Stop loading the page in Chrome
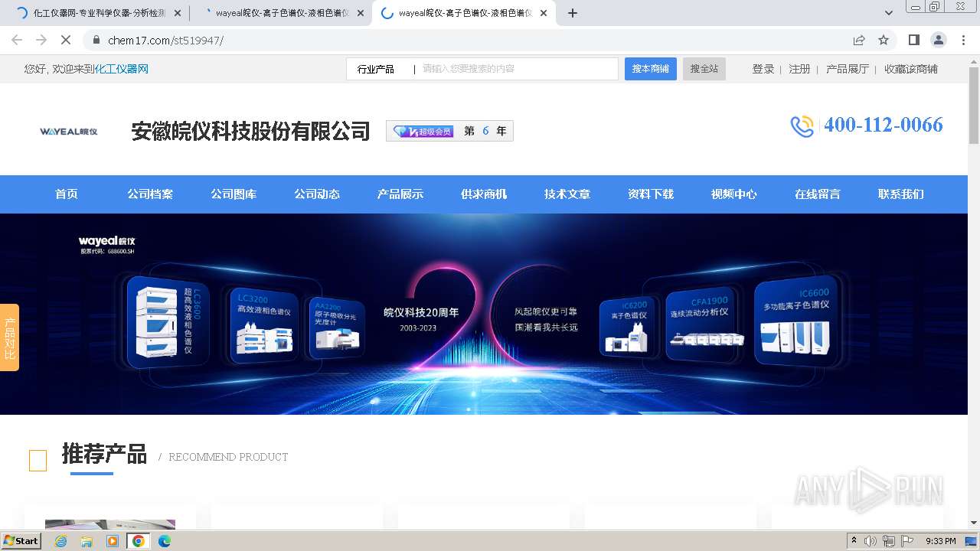This screenshot has width=980, height=551. click(65, 40)
